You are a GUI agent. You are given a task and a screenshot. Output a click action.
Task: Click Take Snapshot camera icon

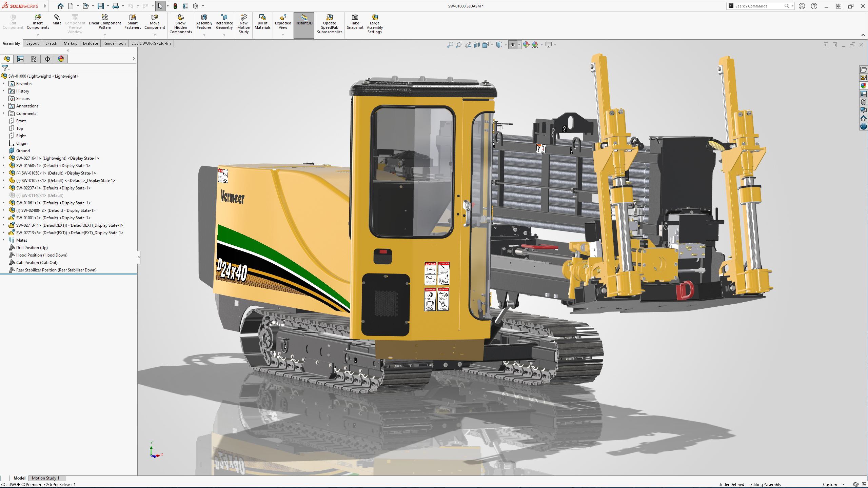pos(355,18)
